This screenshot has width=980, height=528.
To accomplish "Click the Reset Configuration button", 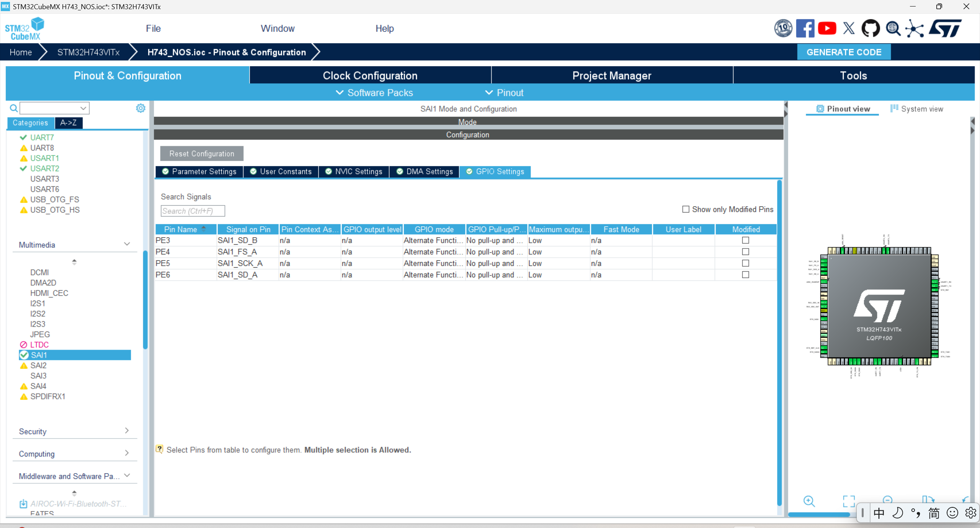I will click(202, 153).
